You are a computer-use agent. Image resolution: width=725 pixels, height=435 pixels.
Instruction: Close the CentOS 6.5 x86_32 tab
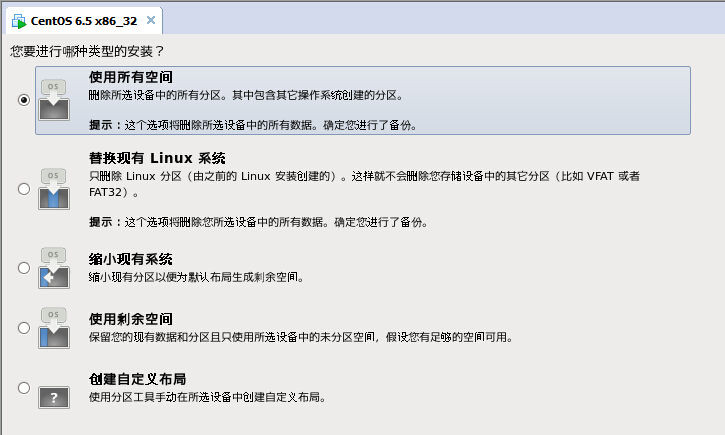[x=150, y=20]
